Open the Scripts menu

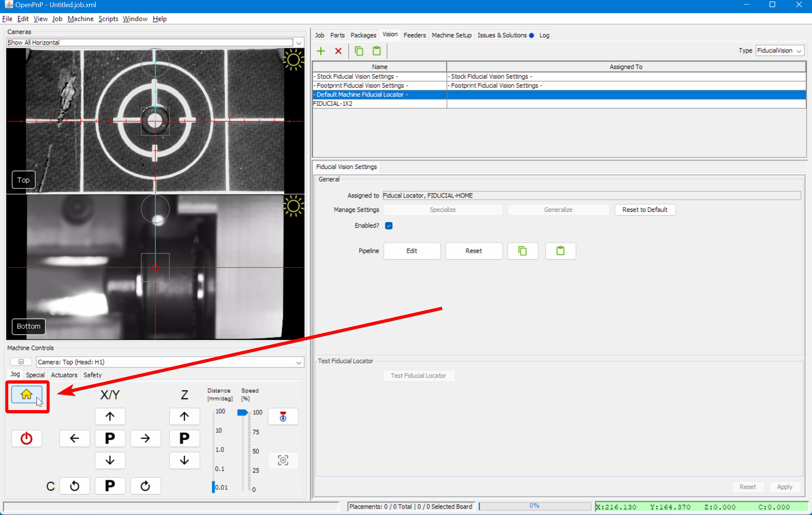click(108, 19)
